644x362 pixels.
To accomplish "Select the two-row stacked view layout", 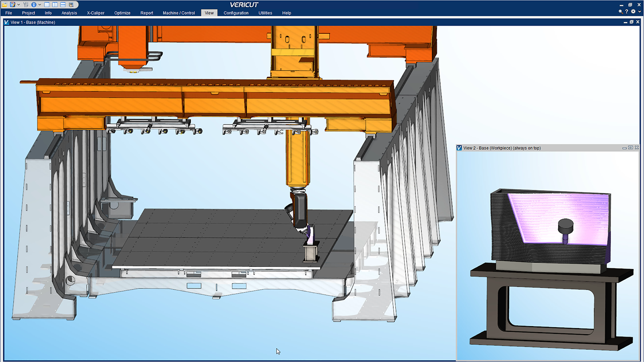I will pos(63,5).
